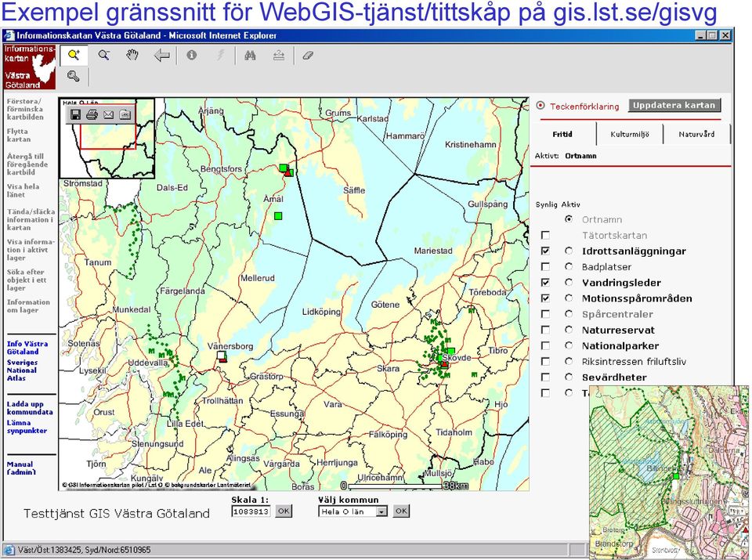Check the Spårcentraler visibility checkbox
752x560 pixels.
pos(545,314)
